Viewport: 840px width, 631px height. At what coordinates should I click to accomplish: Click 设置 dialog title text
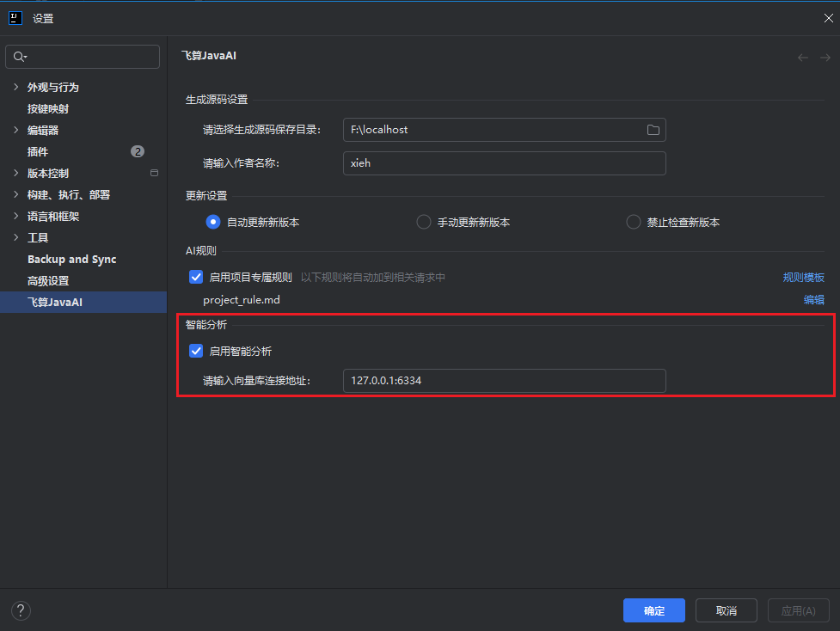pos(43,19)
